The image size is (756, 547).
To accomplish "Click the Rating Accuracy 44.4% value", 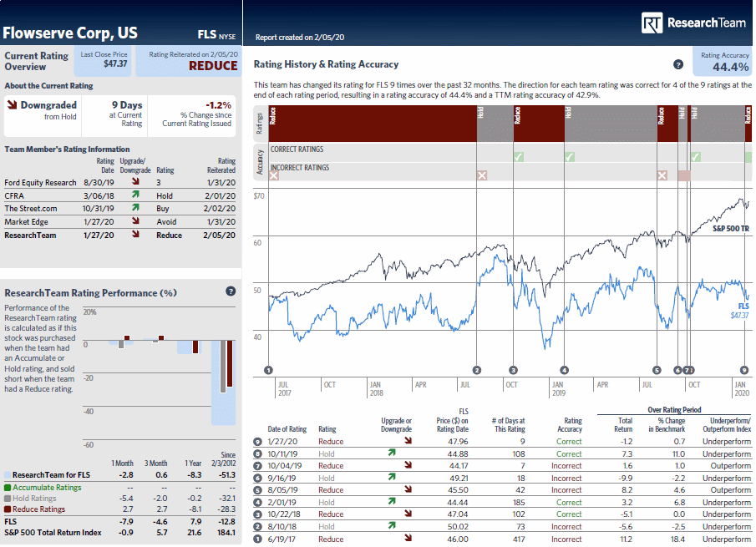I will [730, 67].
